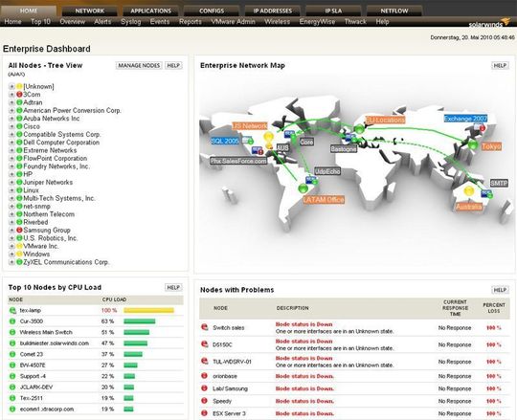Open the buildmiester.solarwinds.com node link

[x=55, y=343]
